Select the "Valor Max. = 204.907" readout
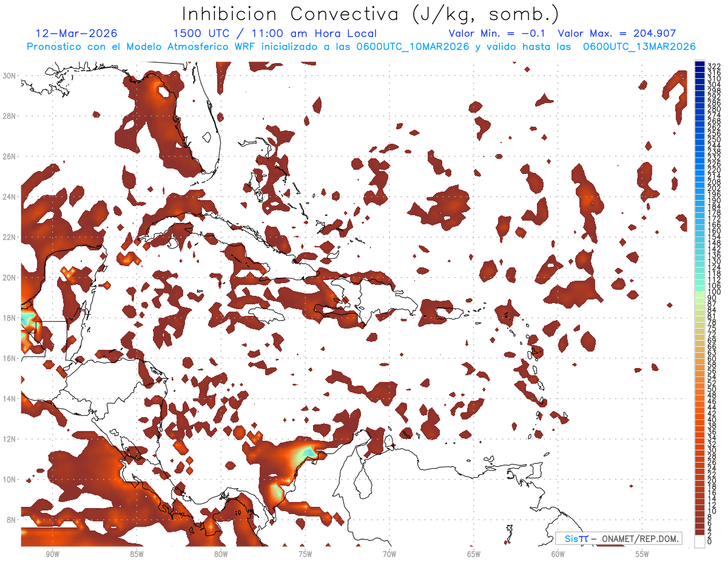Viewport: 728px width, 562px height. (617, 33)
